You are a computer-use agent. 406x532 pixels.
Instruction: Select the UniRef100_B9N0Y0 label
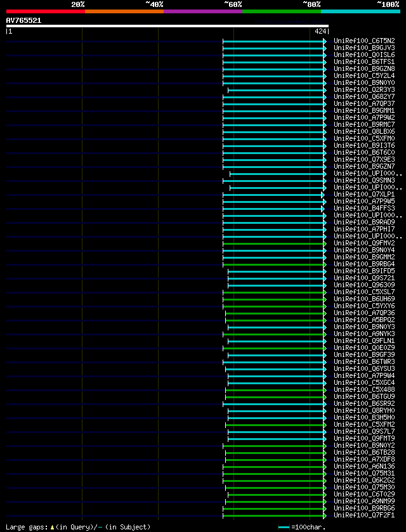tap(364, 83)
